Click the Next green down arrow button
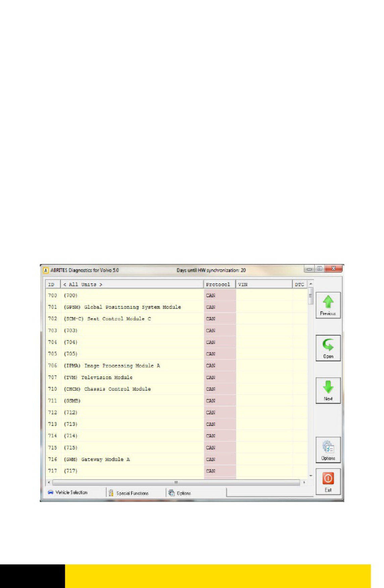Viewport: 384px width, 588px height. point(328,390)
